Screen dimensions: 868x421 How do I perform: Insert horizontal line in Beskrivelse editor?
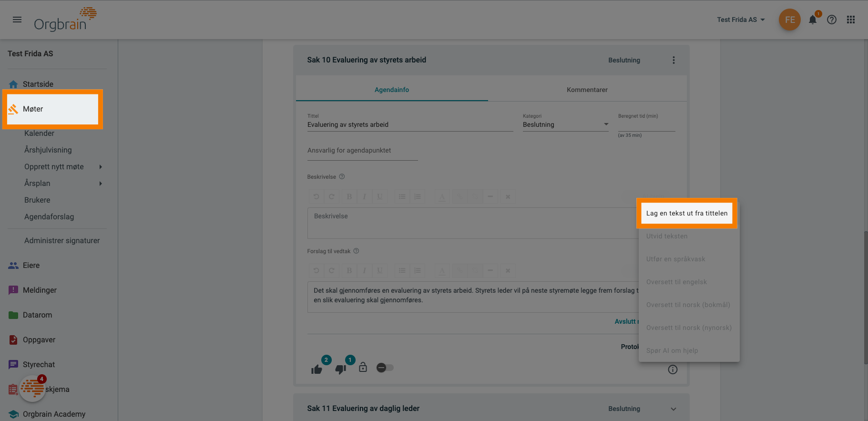pyautogui.click(x=490, y=196)
